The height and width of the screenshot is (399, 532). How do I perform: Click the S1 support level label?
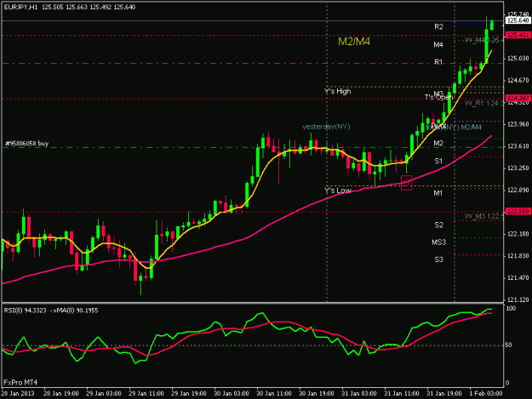(x=438, y=161)
